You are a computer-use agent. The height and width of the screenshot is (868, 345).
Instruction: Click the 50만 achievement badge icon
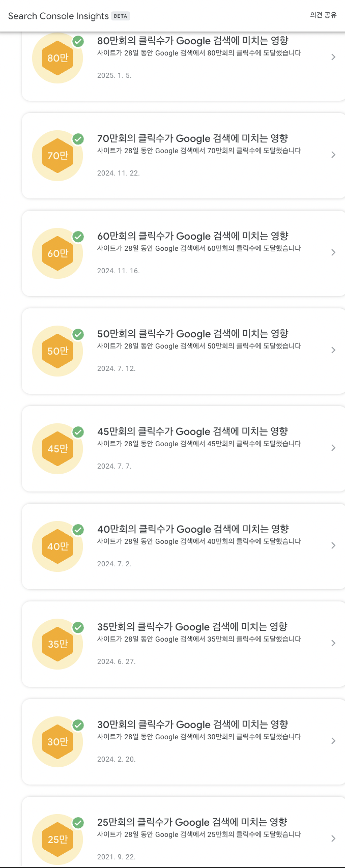[x=57, y=351]
